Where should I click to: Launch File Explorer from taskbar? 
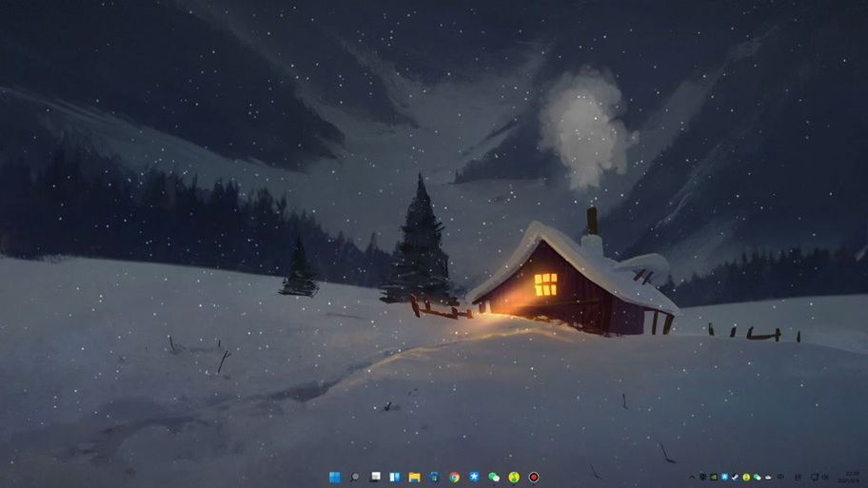point(415,477)
